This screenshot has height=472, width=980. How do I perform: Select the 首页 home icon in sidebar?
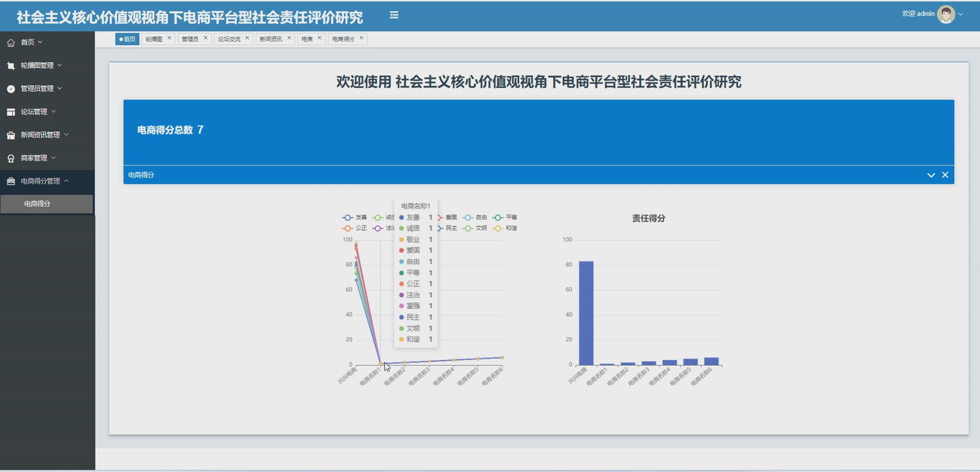pos(10,42)
